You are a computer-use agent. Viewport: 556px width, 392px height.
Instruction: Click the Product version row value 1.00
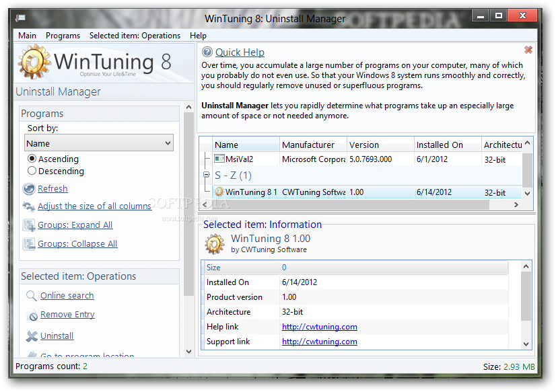click(x=289, y=297)
